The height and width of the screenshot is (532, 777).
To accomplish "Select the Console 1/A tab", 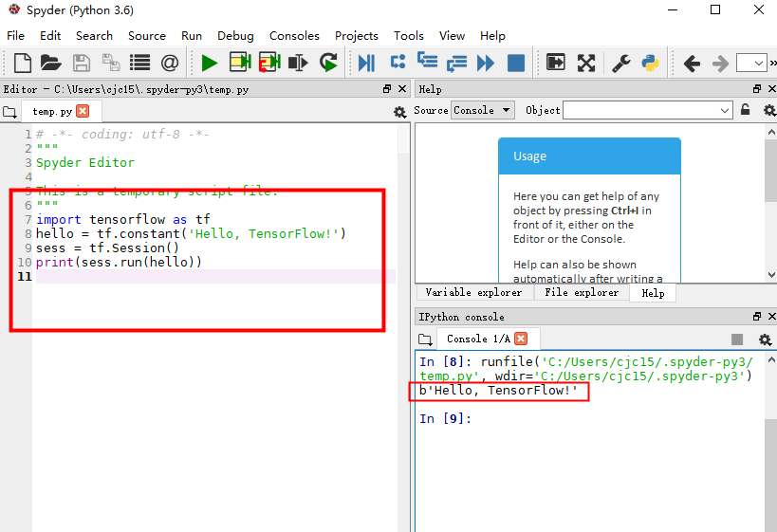I will [478, 339].
